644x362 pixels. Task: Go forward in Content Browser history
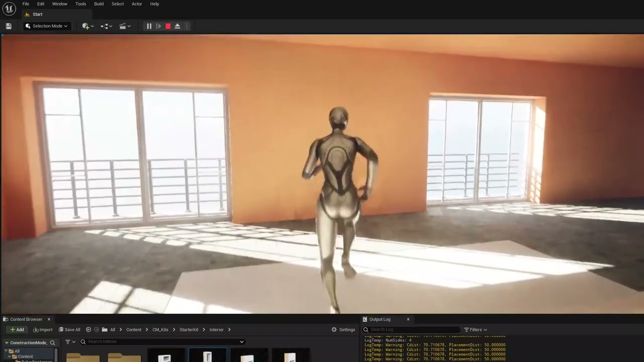[x=96, y=330]
